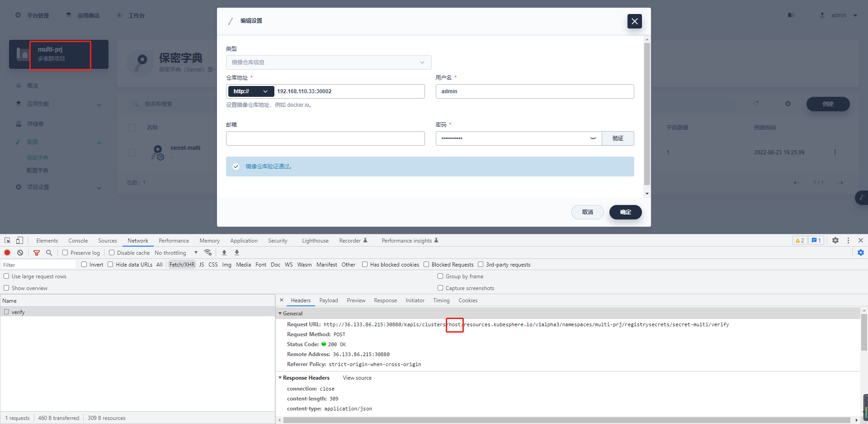Open network conditions via the wifi icon
Viewport: 868px width, 424px height.
tap(208, 252)
